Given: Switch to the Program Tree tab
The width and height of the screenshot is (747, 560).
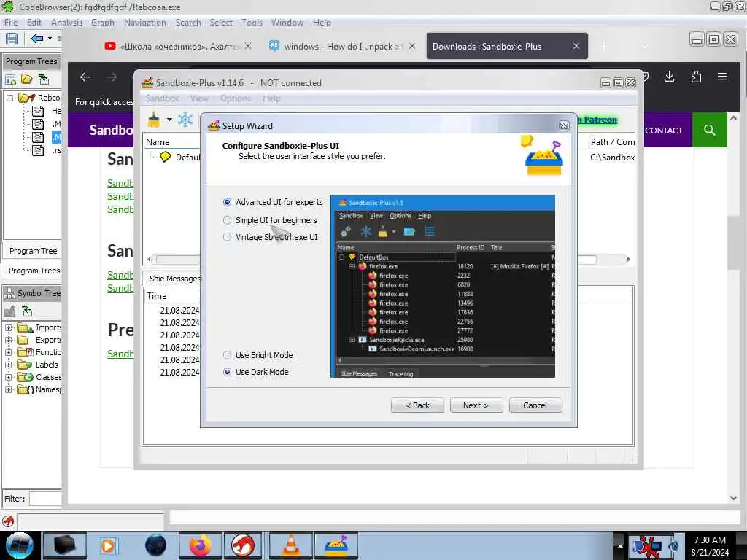Looking at the screenshot, I should point(33,251).
